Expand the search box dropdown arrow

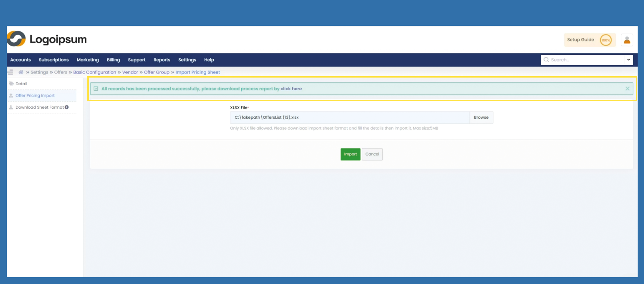[x=628, y=60]
